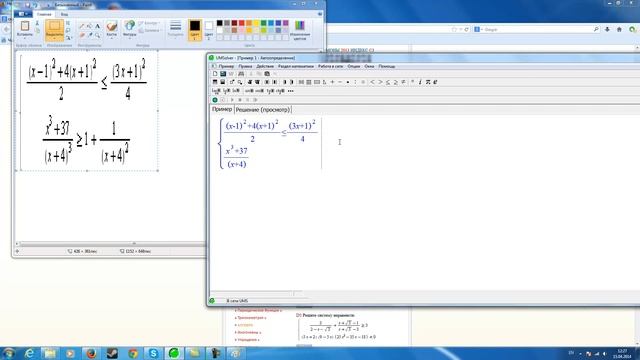
Task: Insert not-equal sign in UMSolver
Action: pyautogui.click(x=403, y=82)
